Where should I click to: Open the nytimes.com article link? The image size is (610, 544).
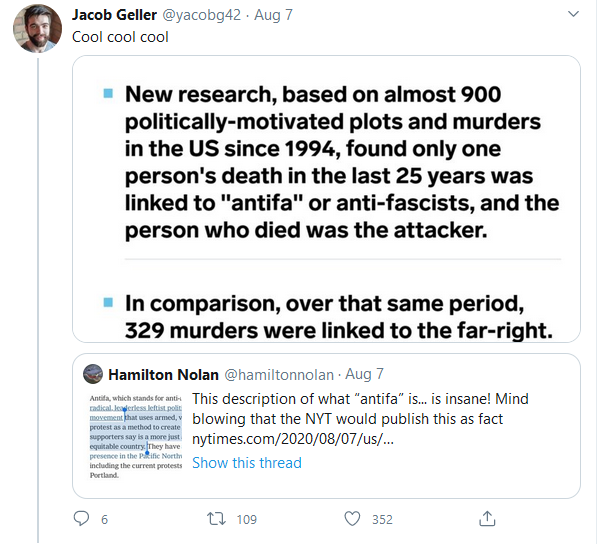[x=293, y=439]
